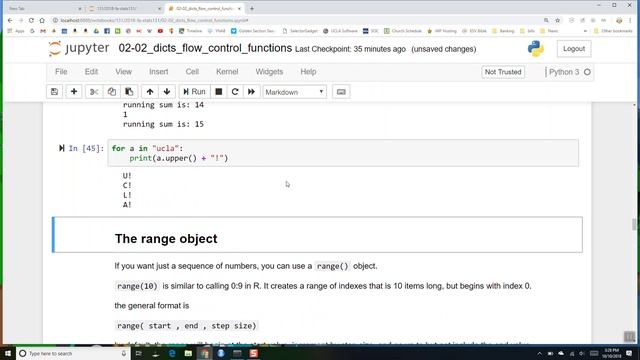The image size is (640, 360).
Task: Click the Jupyter logo
Action: 79,49
